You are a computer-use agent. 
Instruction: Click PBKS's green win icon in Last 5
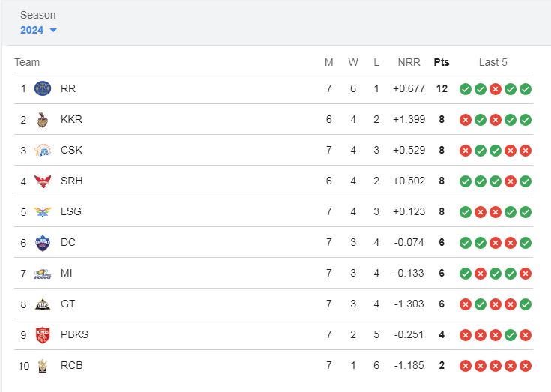coord(511,335)
